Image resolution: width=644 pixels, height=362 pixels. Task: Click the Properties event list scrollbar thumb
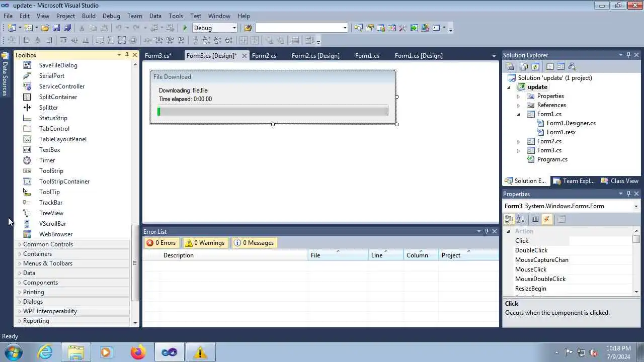pyautogui.click(x=636, y=239)
